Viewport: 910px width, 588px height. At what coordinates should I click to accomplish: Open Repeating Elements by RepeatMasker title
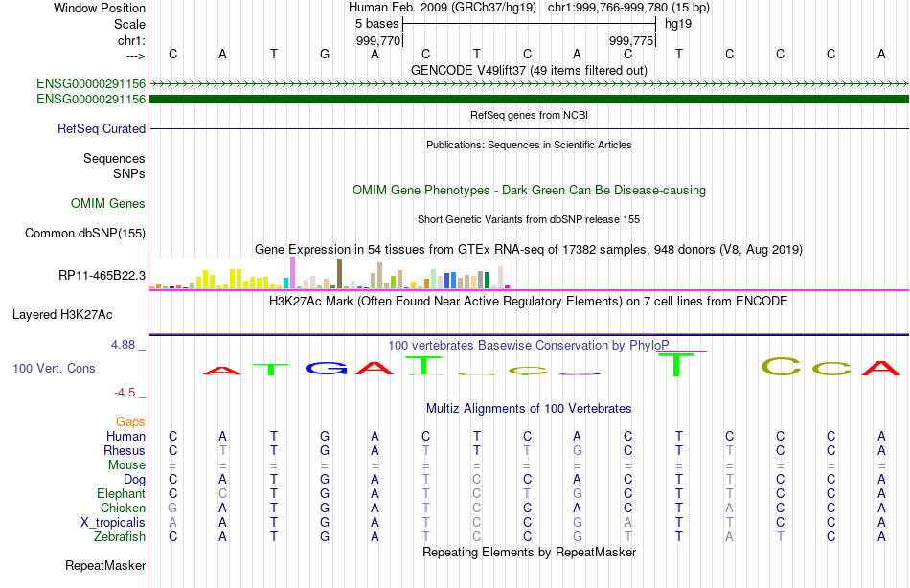point(529,552)
